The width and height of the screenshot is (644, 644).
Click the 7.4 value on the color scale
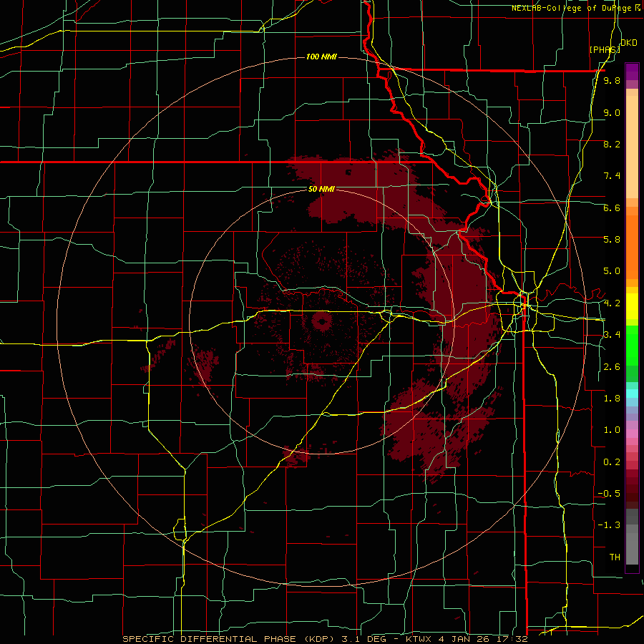[x=612, y=176]
